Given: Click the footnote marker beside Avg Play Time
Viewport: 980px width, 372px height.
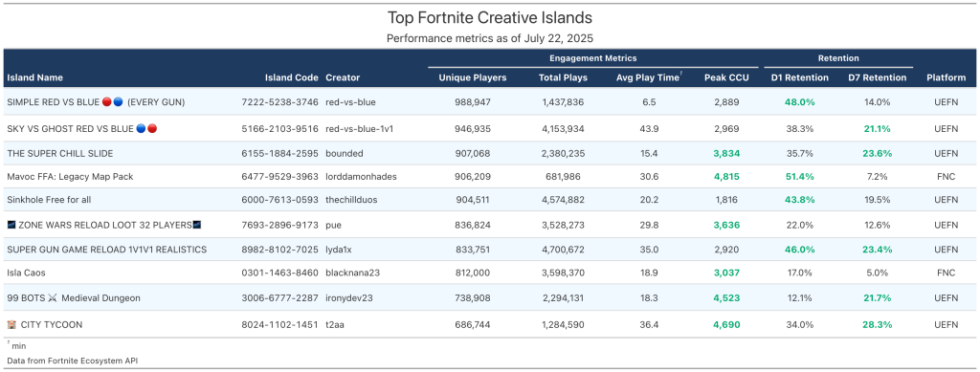Looking at the screenshot, I should pos(680,75).
